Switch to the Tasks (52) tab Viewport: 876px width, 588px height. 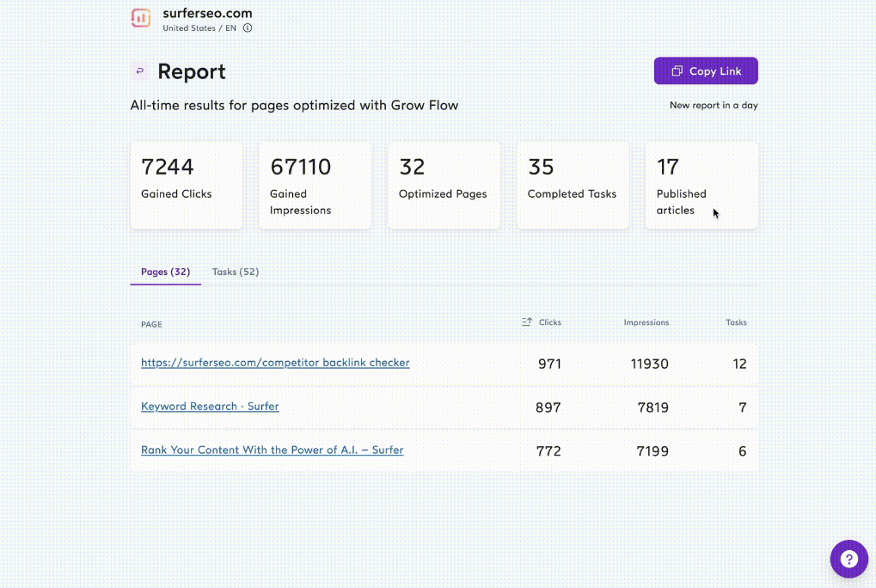pyautogui.click(x=236, y=272)
